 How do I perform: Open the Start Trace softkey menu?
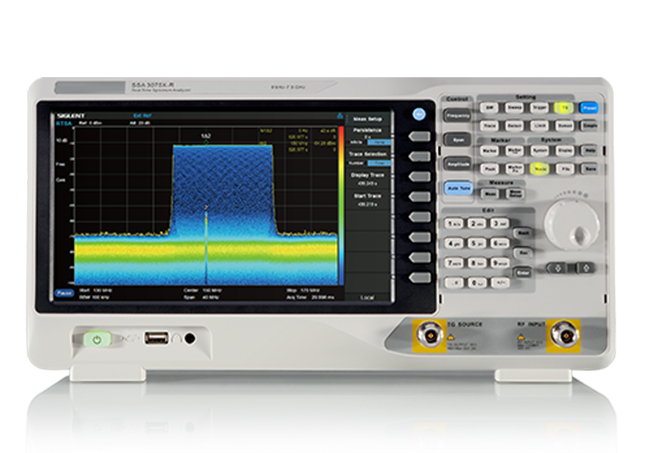(367, 199)
